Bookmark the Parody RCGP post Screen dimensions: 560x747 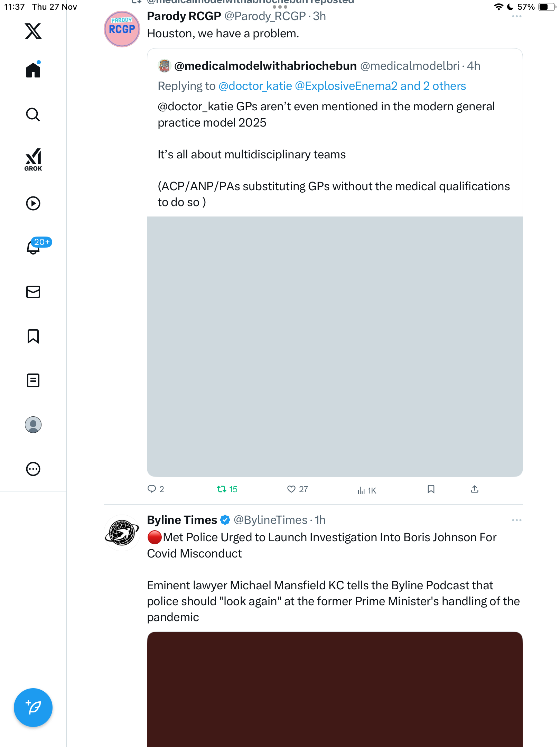(x=431, y=489)
